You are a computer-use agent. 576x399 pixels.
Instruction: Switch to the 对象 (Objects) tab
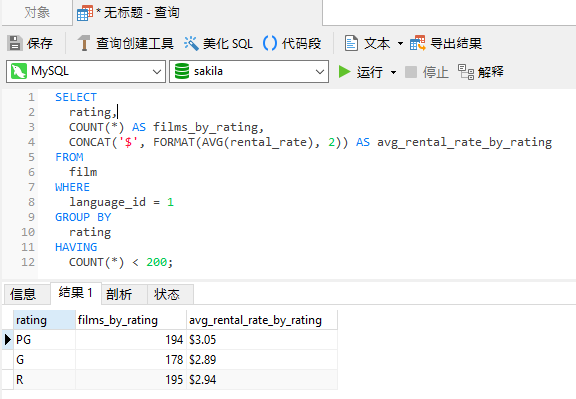point(37,13)
